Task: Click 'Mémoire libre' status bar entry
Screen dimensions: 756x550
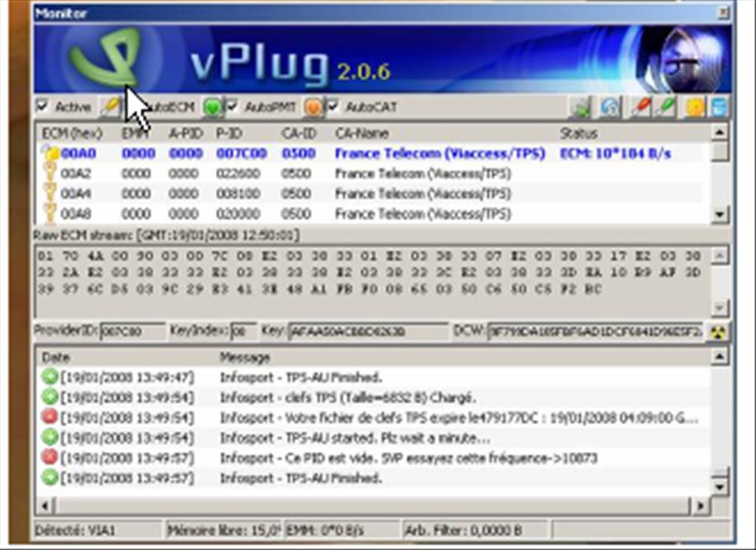Action: click(224, 531)
